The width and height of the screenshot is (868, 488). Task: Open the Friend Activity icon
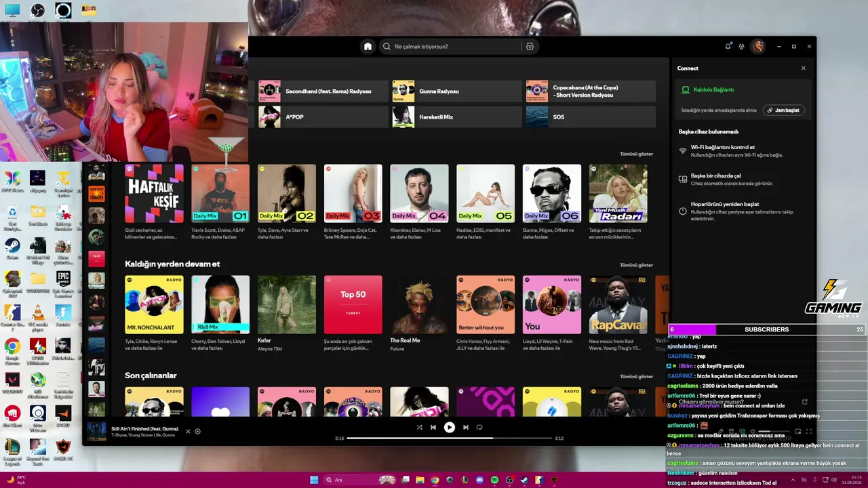pyautogui.click(x=741, y=47)
